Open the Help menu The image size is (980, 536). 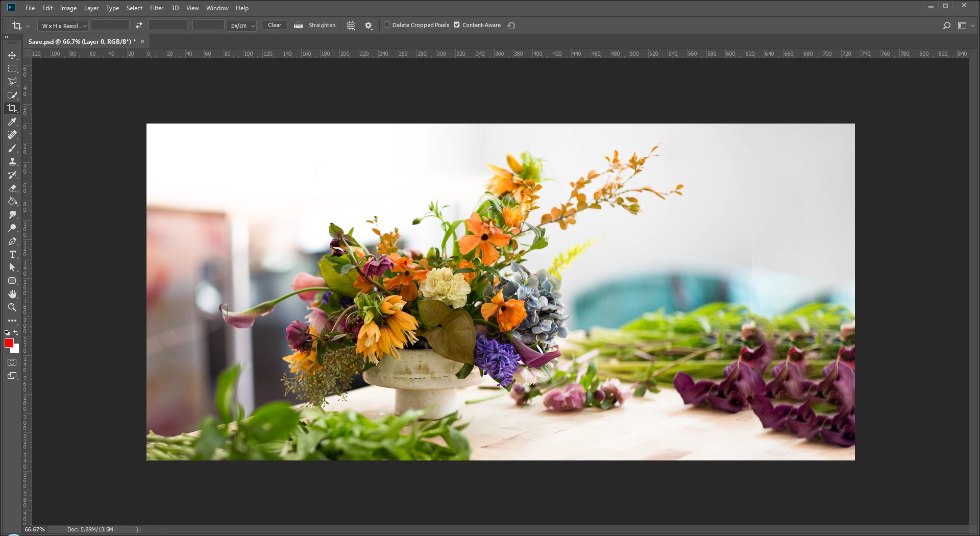point(242,8)
